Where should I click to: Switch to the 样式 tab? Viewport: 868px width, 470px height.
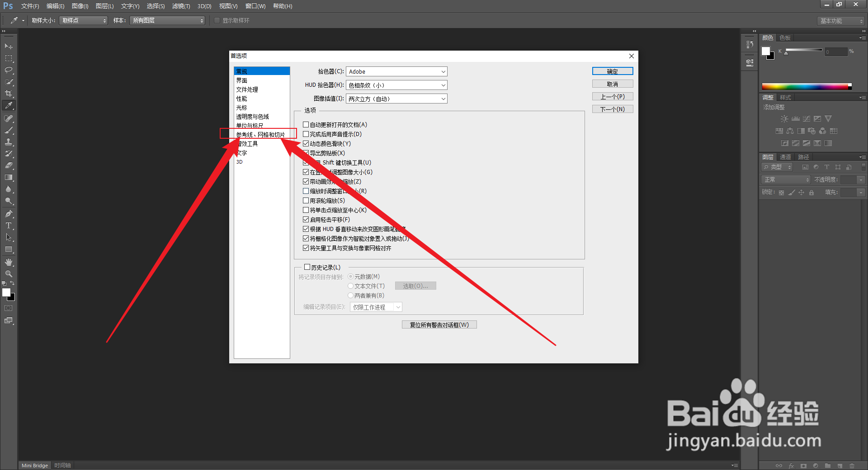[786, 98]
